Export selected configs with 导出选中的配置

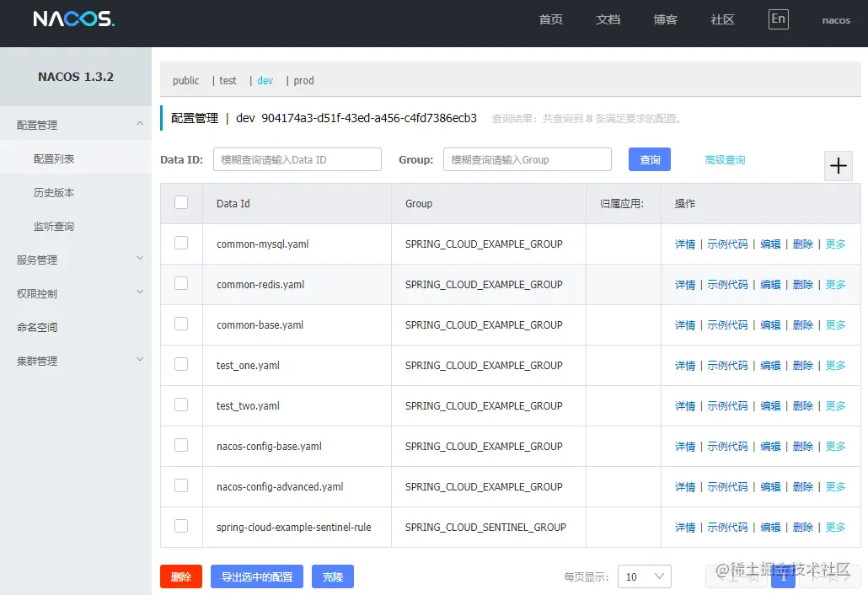point(256,576)
